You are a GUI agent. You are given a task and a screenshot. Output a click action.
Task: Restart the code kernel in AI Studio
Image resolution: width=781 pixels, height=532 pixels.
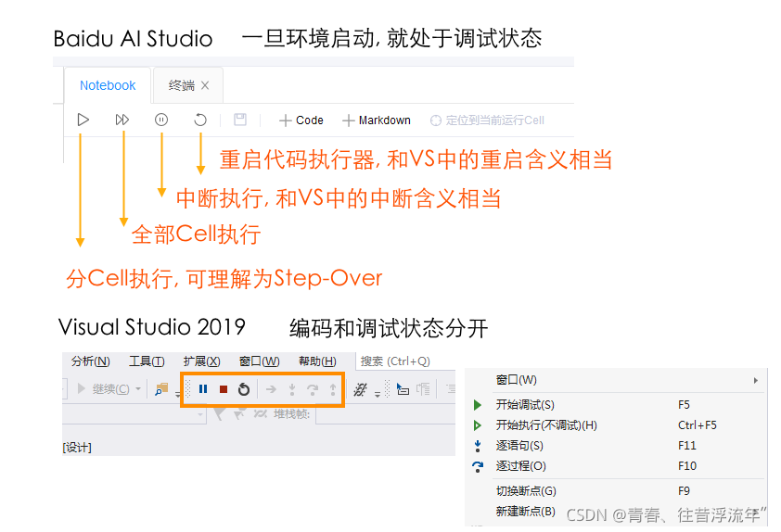pos(200,120)
